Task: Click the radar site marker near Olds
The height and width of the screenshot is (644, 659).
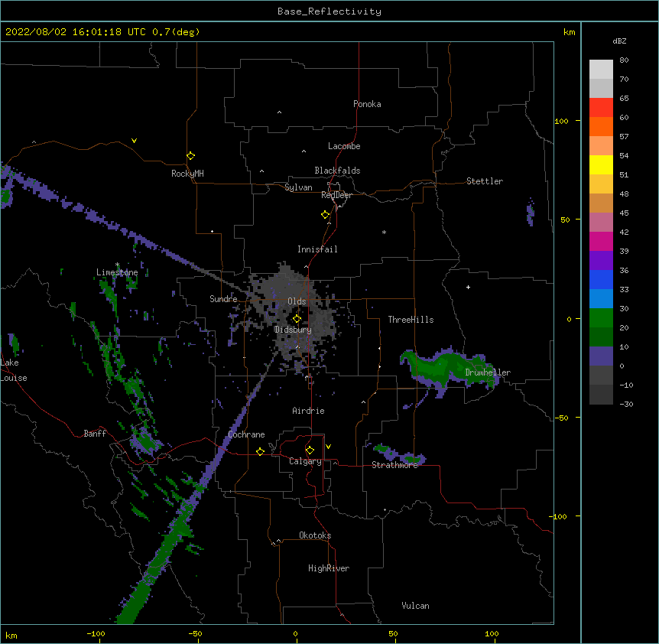Action: pyautogui.click(x=297, y=319)
